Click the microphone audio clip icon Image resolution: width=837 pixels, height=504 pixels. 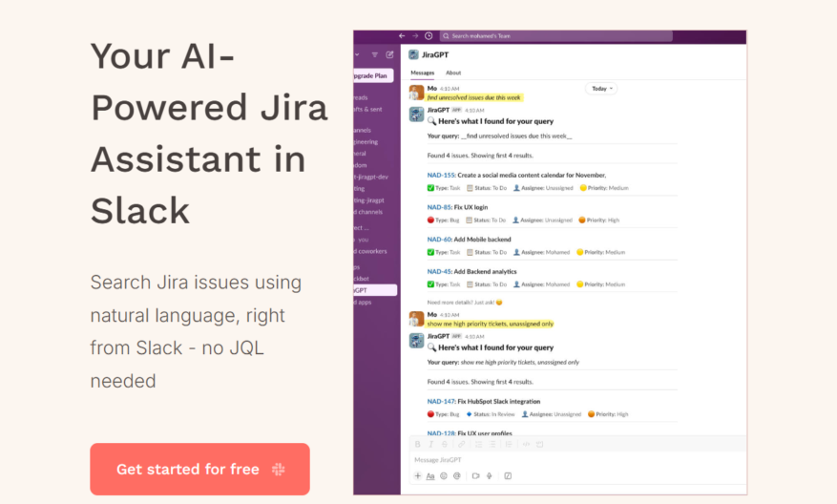click(x=489, y=475)
